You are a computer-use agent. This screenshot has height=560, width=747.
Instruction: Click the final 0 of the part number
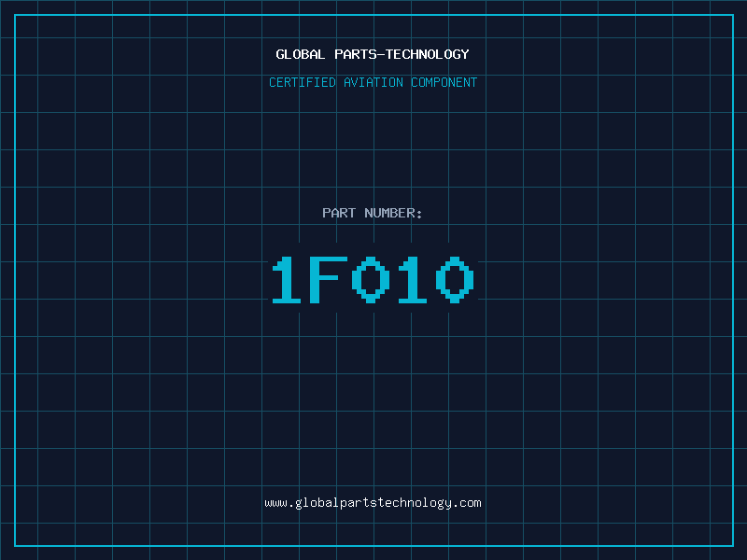click(x=455, y=279)
